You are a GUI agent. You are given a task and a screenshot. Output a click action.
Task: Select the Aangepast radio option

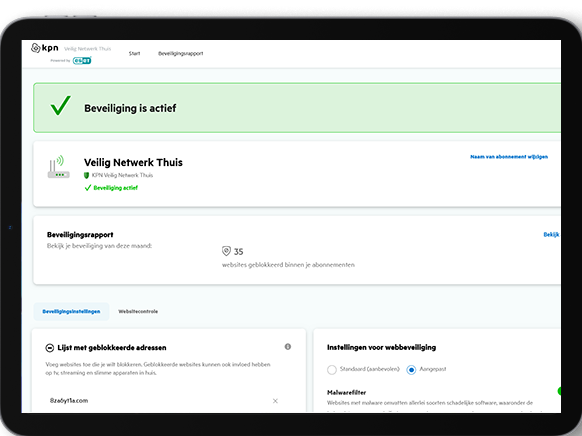tap(411, 370)
